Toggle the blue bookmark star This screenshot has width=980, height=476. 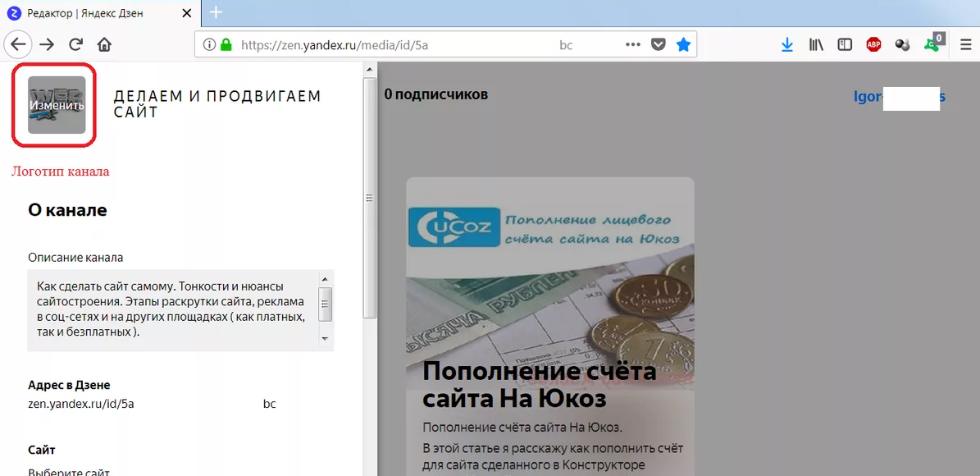click(x=684, y=44)
